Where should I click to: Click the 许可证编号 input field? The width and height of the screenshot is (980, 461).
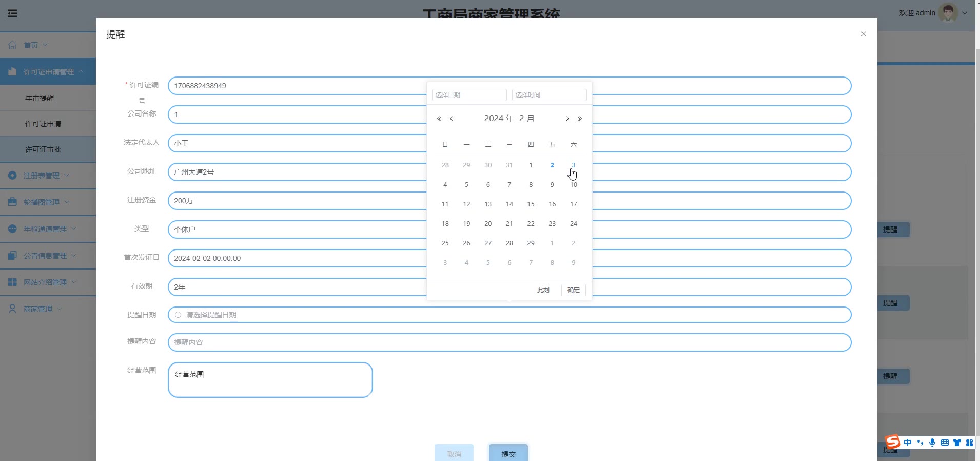tap(509, 86)
